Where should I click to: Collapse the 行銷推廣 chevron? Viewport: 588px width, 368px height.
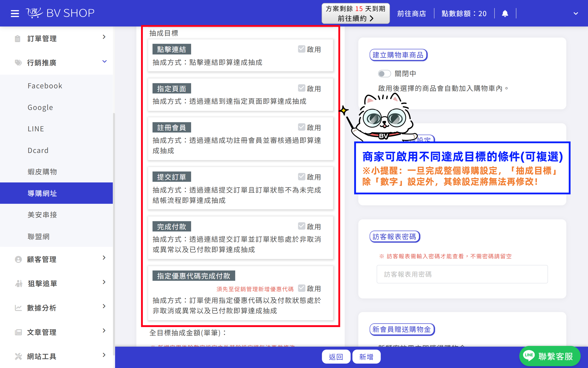(105, 61)
